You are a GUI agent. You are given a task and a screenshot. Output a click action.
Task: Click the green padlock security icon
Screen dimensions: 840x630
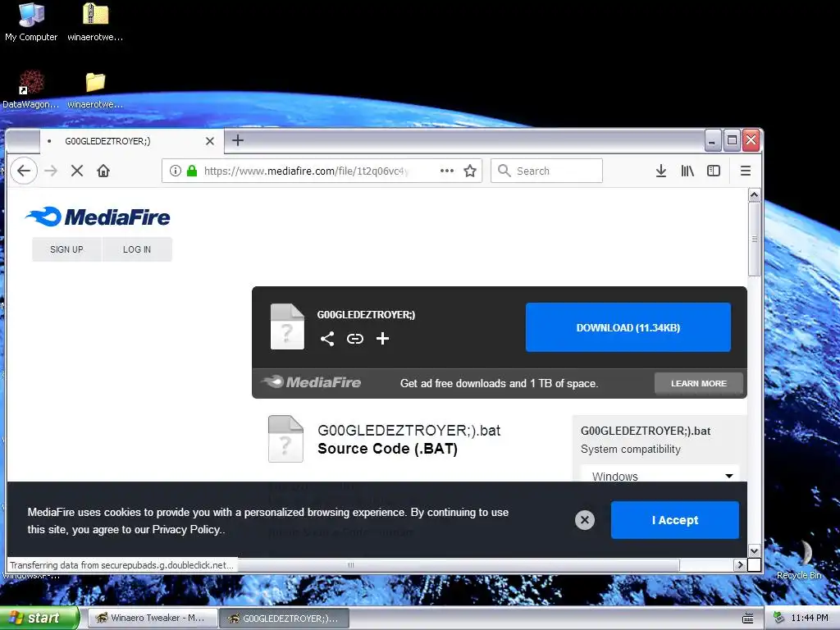(192, 171)
